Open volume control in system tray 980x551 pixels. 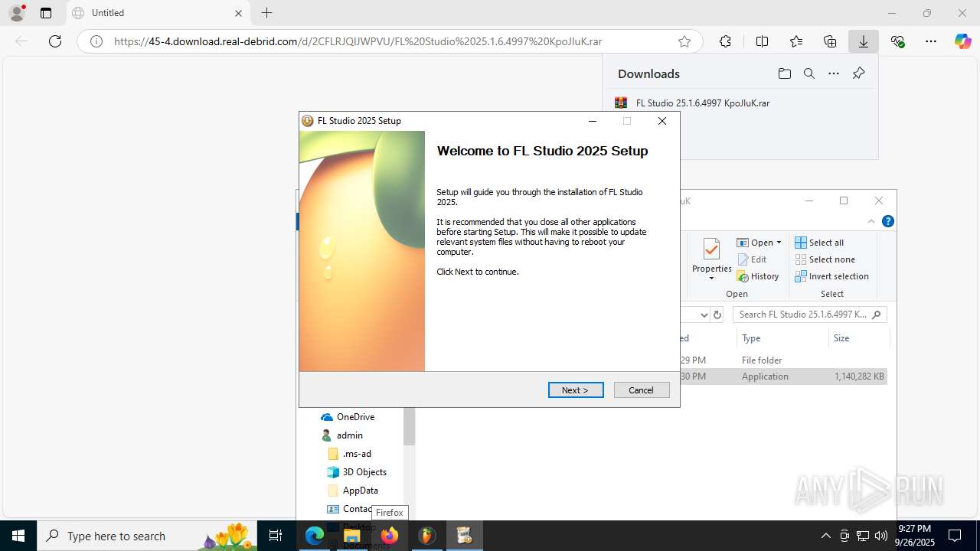point(881,536)
